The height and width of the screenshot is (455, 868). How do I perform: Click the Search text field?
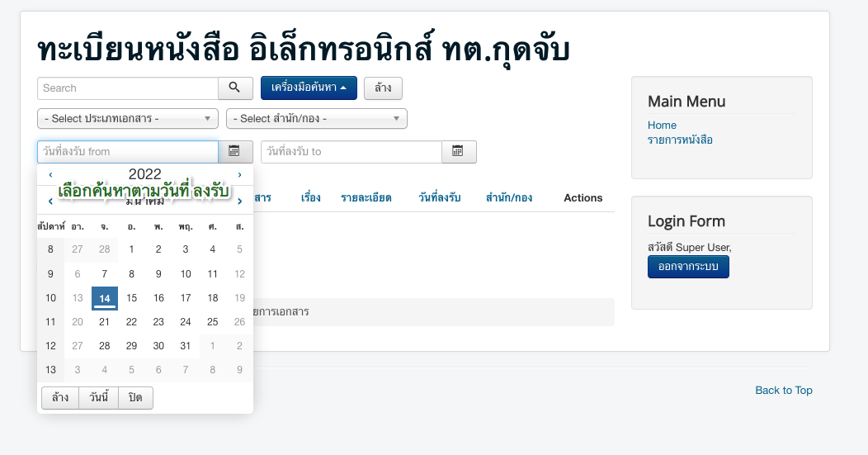[127, 88]
